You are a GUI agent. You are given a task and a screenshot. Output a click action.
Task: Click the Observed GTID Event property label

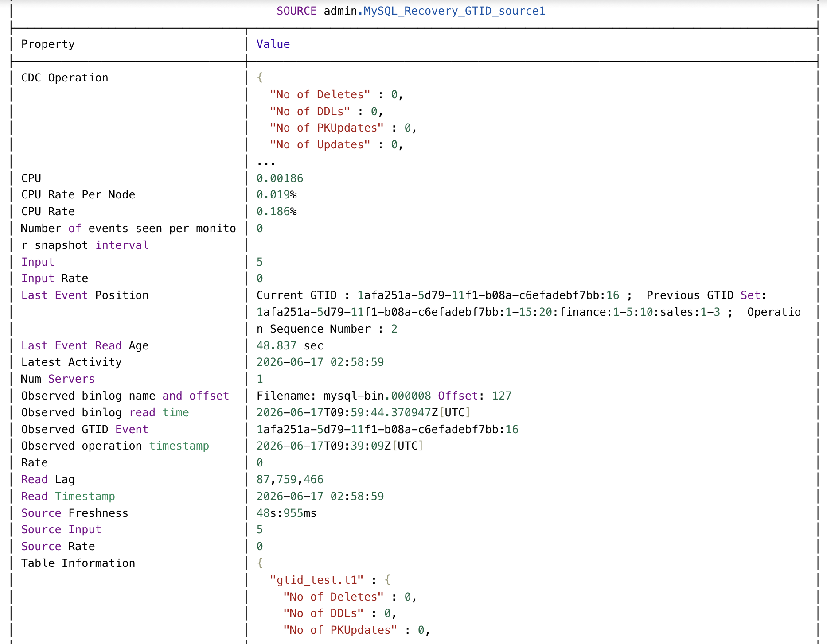point(85,430)
